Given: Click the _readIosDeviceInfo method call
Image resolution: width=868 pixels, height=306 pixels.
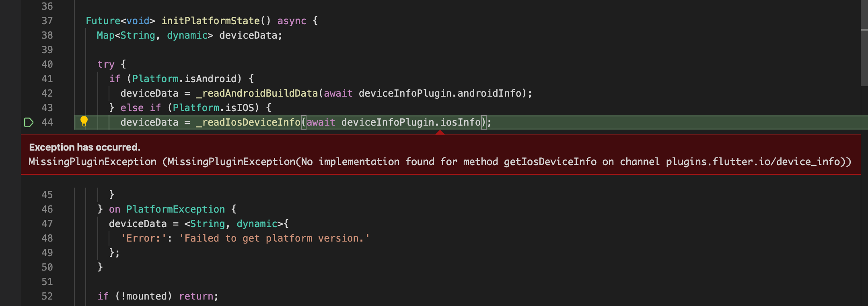Looking at the screenshot, I should [248, 122].
